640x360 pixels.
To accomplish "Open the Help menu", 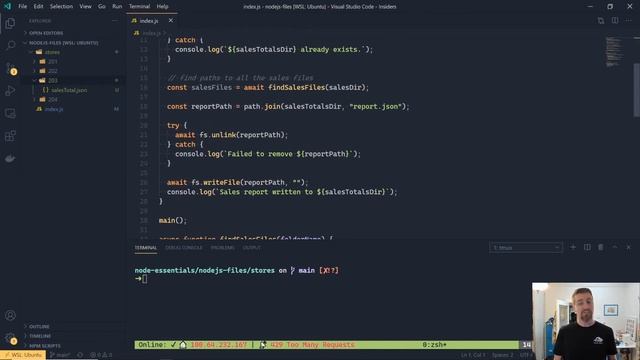I will point(162,6).
